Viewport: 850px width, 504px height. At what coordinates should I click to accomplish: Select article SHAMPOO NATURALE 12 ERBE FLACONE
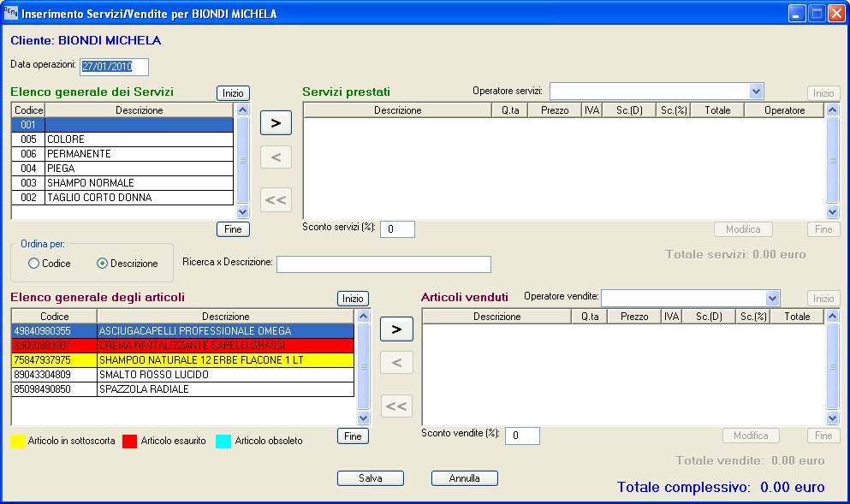pyautogui.click(x=182, y=360)
